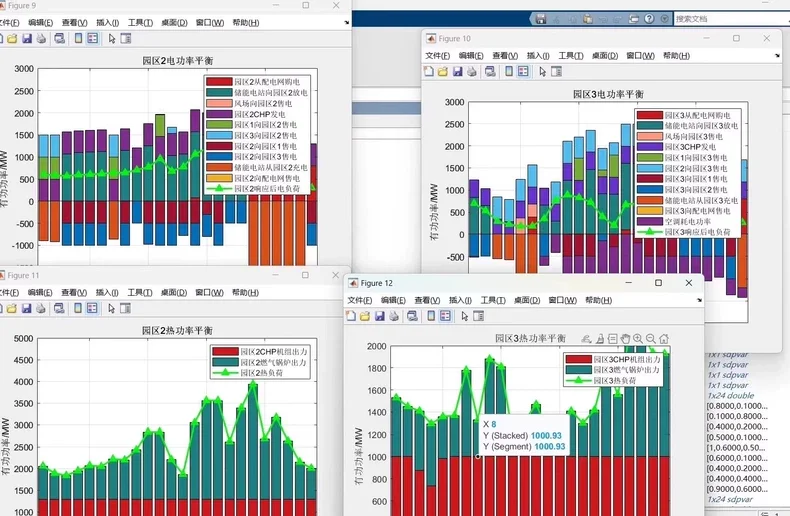Open 工具(T) menu in Figure 10

pos(571,56)
